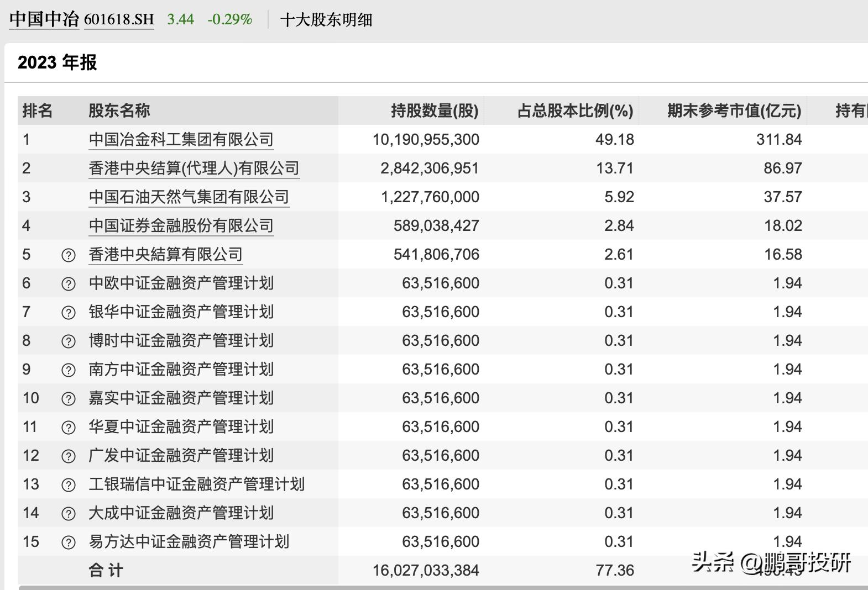Screen dimensions: 868x590
Task: Click market value 37.57
Action: pyautogui.click(x=783, y=197)
